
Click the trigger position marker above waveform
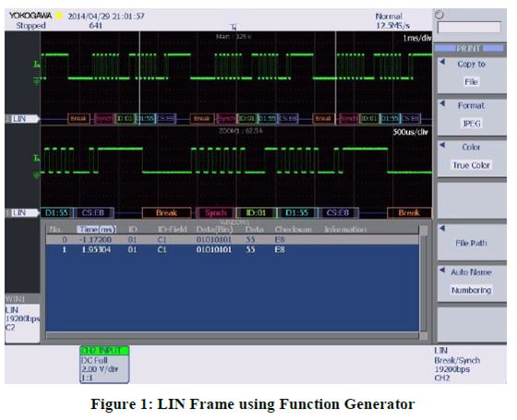(234, 27)
